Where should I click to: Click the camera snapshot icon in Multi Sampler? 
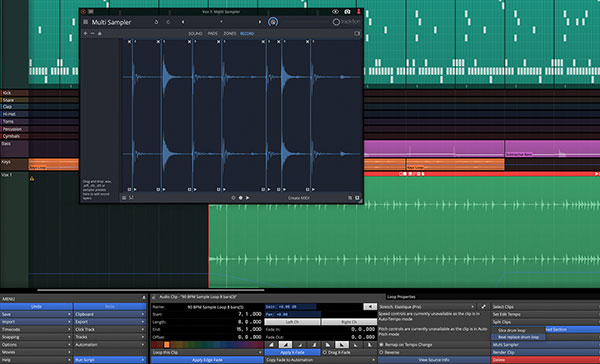(x=347, y=12)
